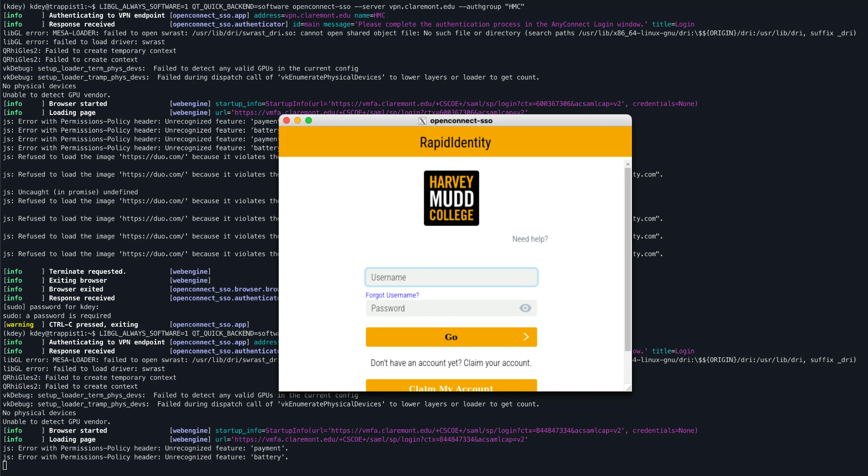Minimize openconnect-sso using the yellow button
Image resolution: width=868 pixels, height=476 pixels.
click(298, 121)
